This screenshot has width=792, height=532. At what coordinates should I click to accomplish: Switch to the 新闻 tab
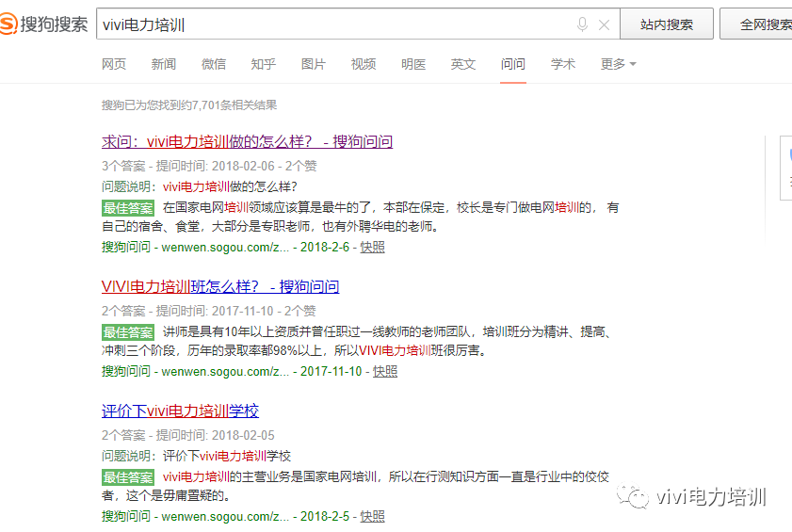[x=164, y=64]
